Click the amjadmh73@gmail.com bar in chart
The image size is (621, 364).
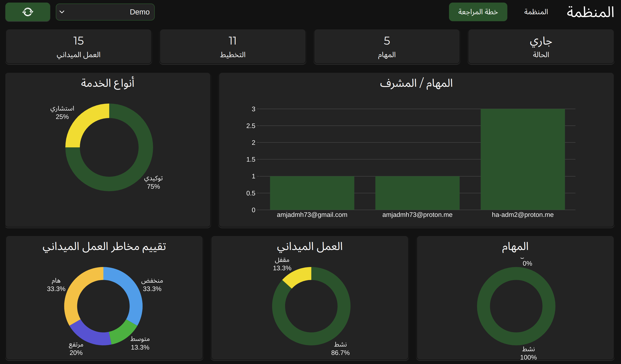(x=312, y=193)
